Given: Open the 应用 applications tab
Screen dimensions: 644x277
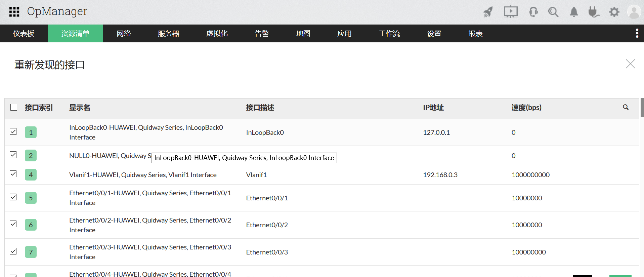Looking at the screenshot, I should pos(344,33).
